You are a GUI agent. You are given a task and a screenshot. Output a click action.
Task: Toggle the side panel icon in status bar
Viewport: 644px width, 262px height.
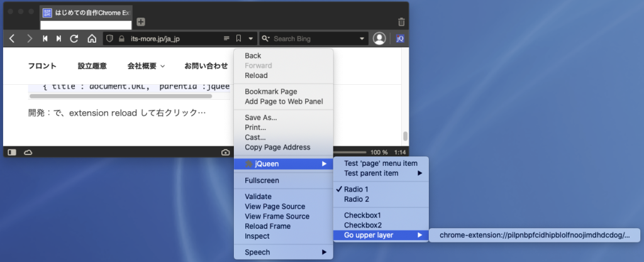pos(12,152)
